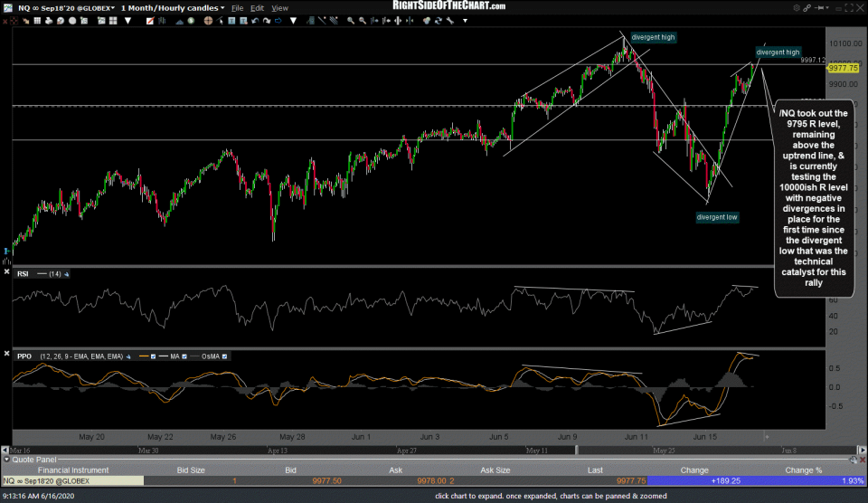This screenshot has width=868, height=503.
Task: Click the scrollbar right arrow
Action: coord(863,451)
